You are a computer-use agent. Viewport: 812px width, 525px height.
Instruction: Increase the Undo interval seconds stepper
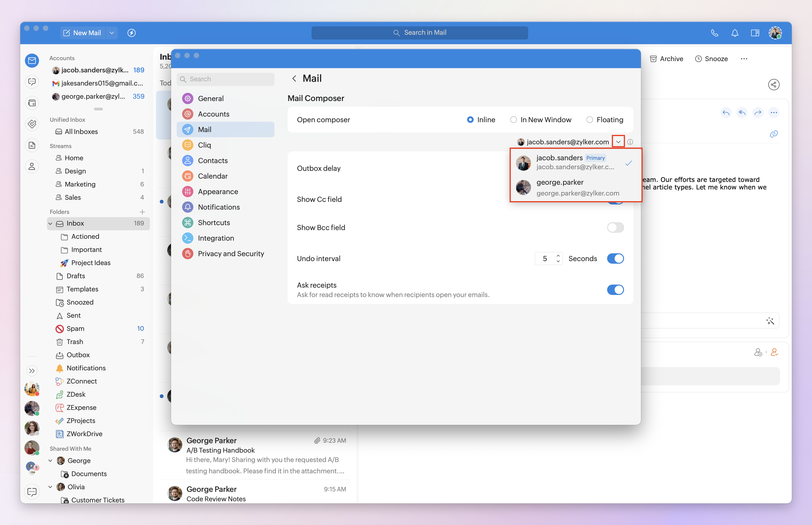click(558, 256)
